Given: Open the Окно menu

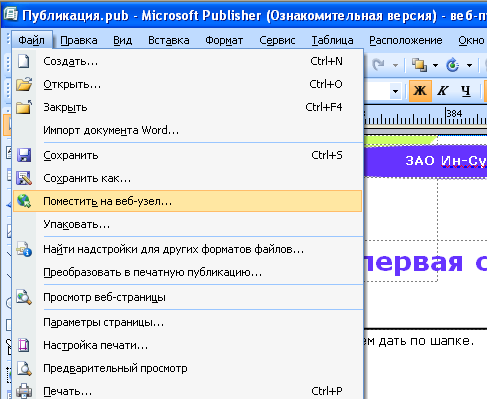Looking at the screenshot, I should (x=471, y=40).
